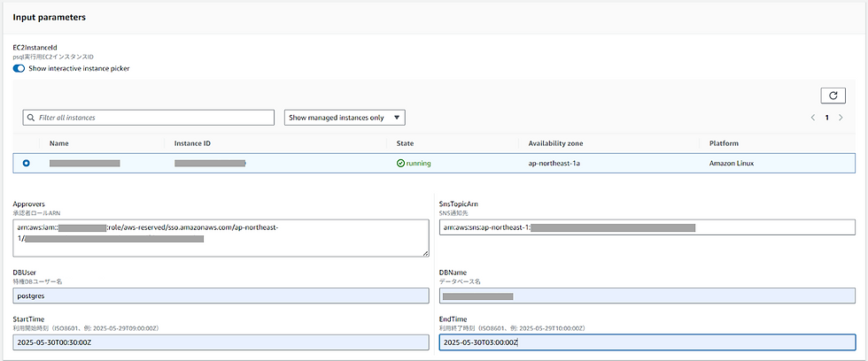Toggle Show interactive instance picker switch
This screenshot has width=868, height=361.
pyautogui.click(x=19, y=68)
